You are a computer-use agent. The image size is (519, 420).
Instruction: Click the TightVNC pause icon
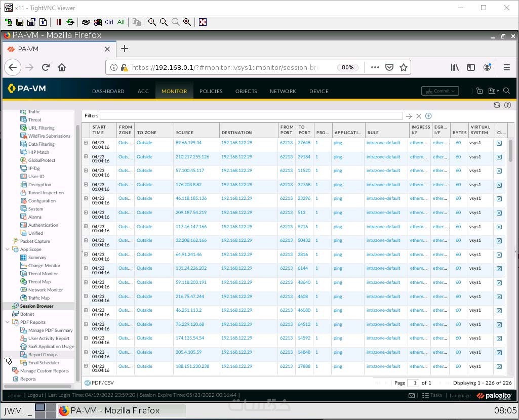pyautogui.click(x=59, y=22)
